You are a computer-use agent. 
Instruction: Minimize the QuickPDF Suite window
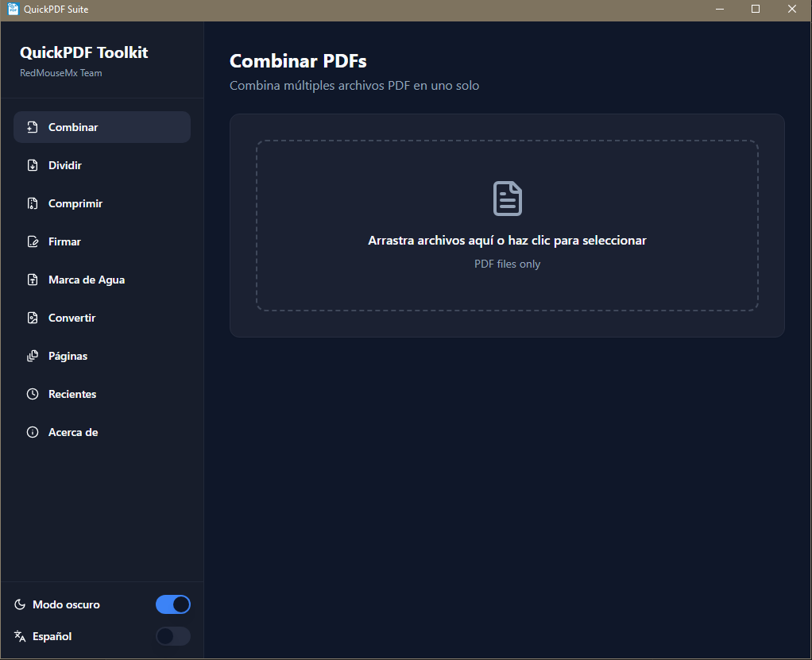(x=719, y=10)
